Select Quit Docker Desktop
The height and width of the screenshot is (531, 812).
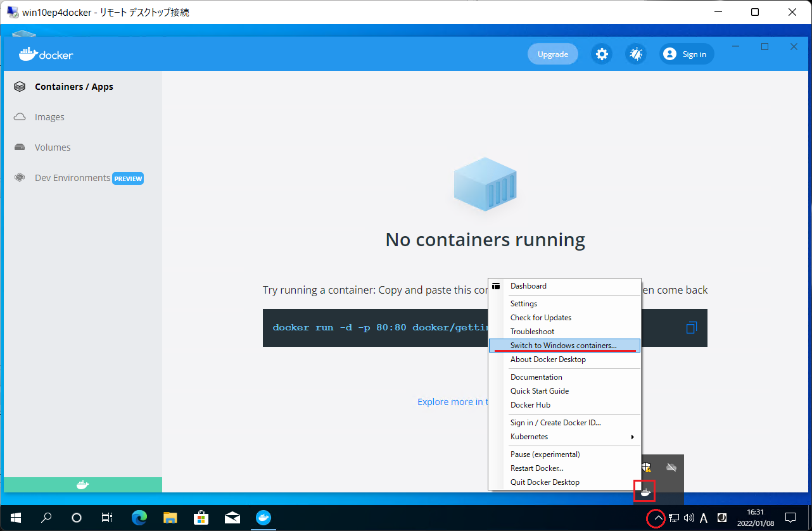(545, 482)
